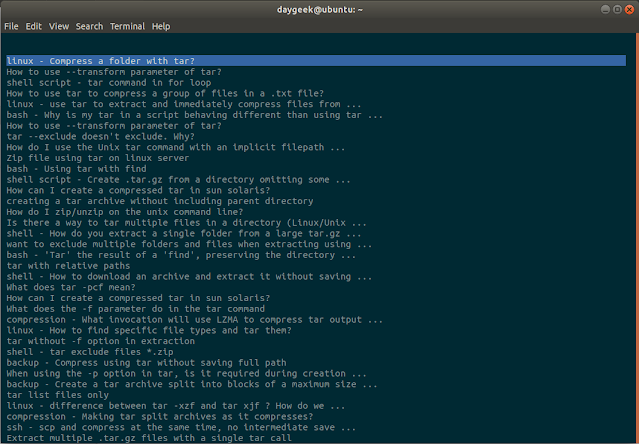Select 'How to use tar to compress a group of files'

165,93
